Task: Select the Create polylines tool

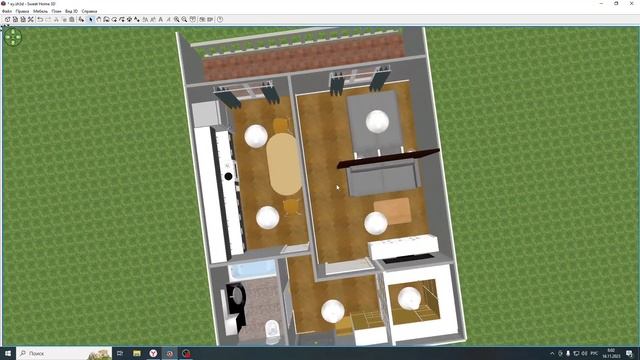Action: [x=122, y=19]
